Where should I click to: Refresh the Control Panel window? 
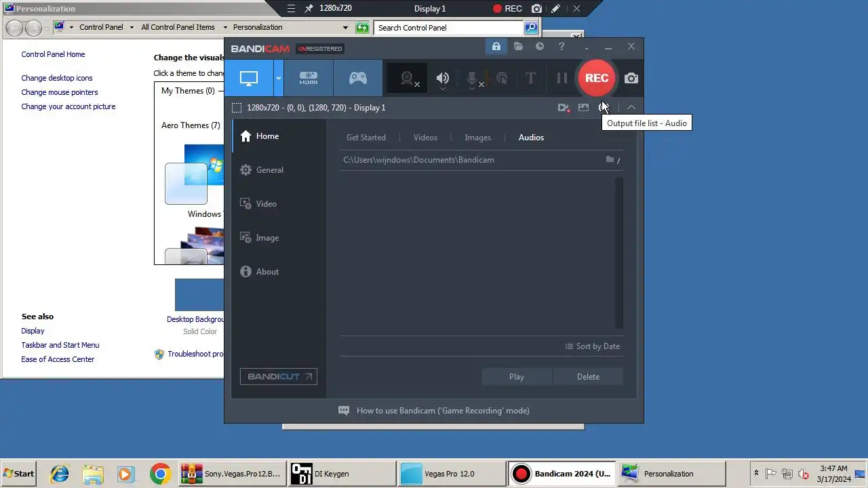pyautogui.click(x=362, y=28)
